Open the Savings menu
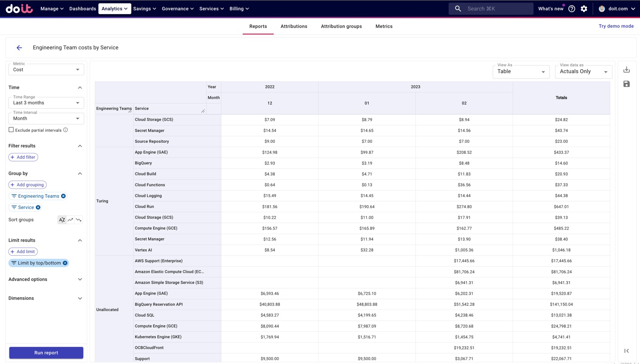This screenshot has height=364, width=640. click(144, 8)
